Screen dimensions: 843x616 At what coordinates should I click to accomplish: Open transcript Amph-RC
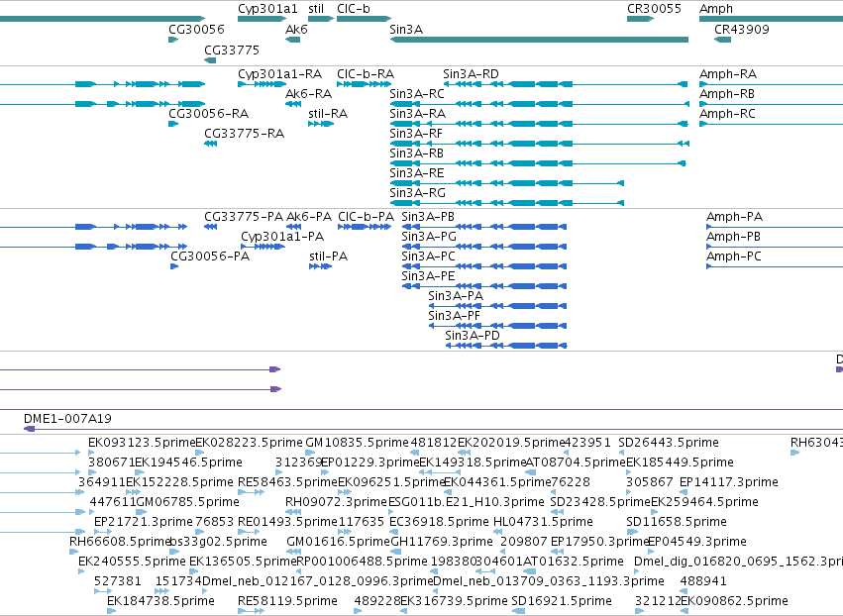pyautogui.click(x=727, y=114)
